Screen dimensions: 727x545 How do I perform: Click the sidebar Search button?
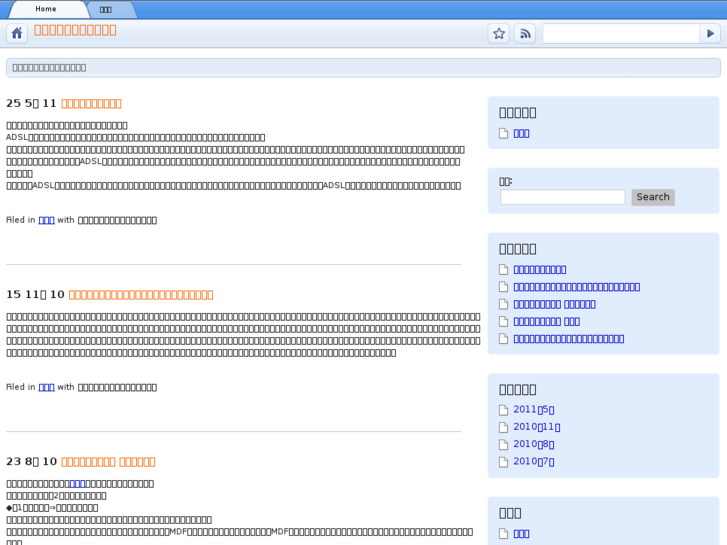tap(653, 197)
